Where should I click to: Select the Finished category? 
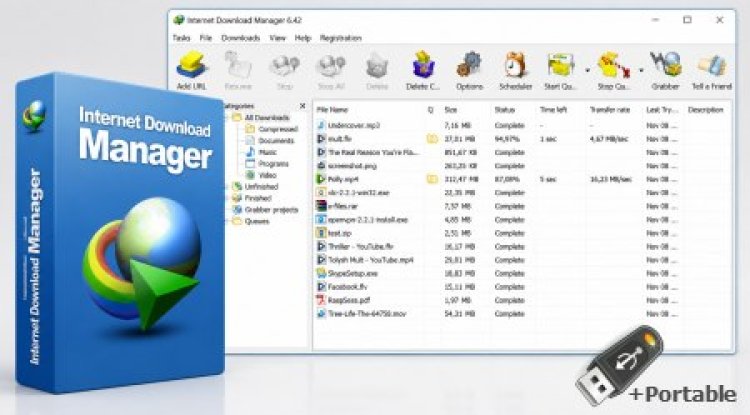[258, 198]
